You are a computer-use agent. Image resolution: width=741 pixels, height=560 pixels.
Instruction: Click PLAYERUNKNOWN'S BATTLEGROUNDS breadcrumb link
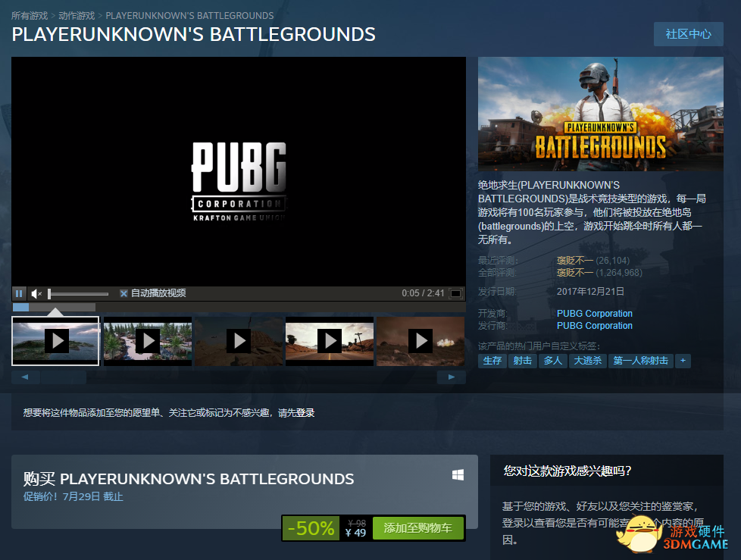pos(189,16)
